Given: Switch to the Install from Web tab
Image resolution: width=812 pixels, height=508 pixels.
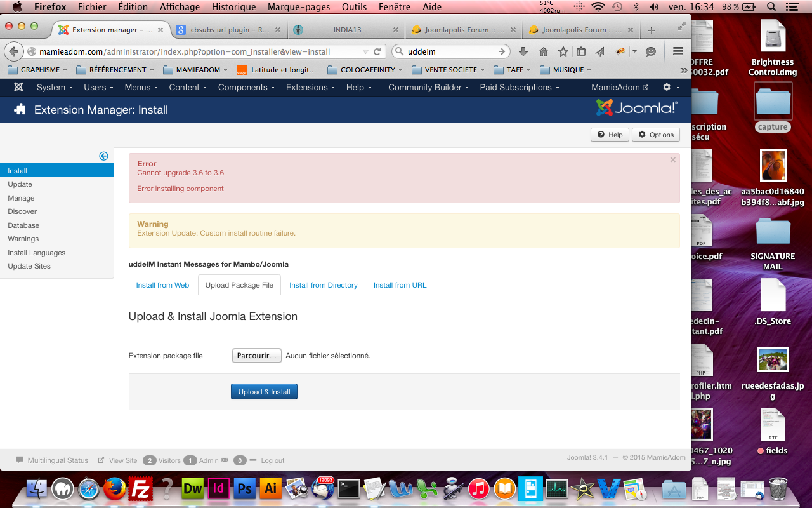Looking at the screenshot, I should (162, 285).
